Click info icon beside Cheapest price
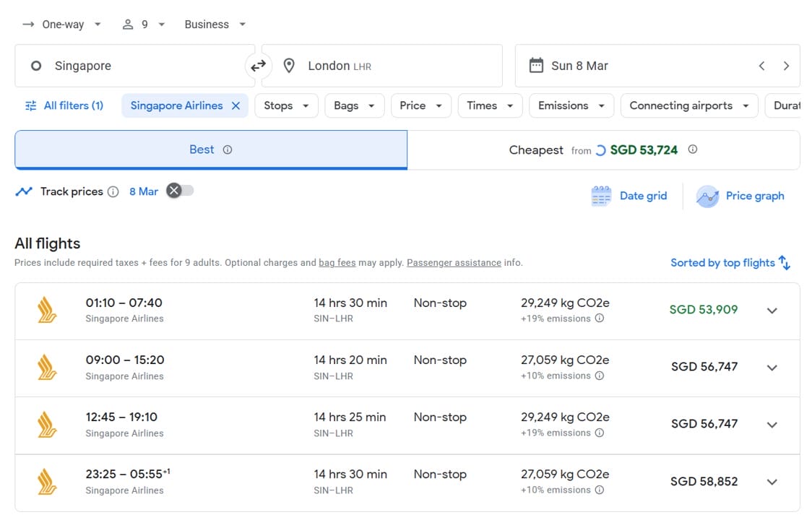This screenshot has height=520, width=812. (693, 149)
